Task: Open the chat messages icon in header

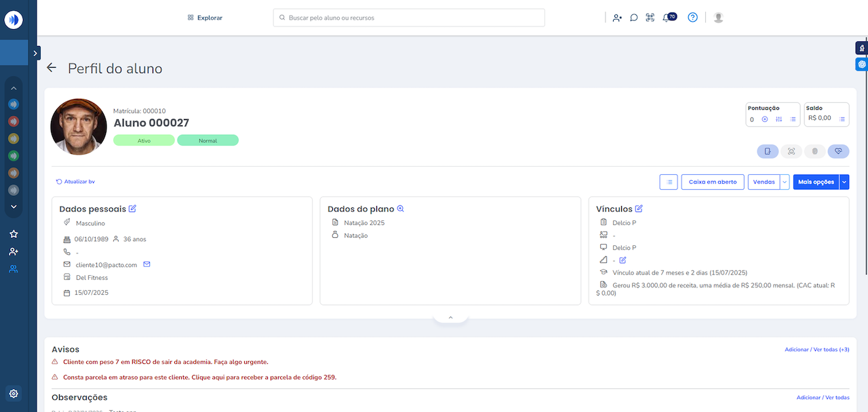Action: [x=633, y=18]
